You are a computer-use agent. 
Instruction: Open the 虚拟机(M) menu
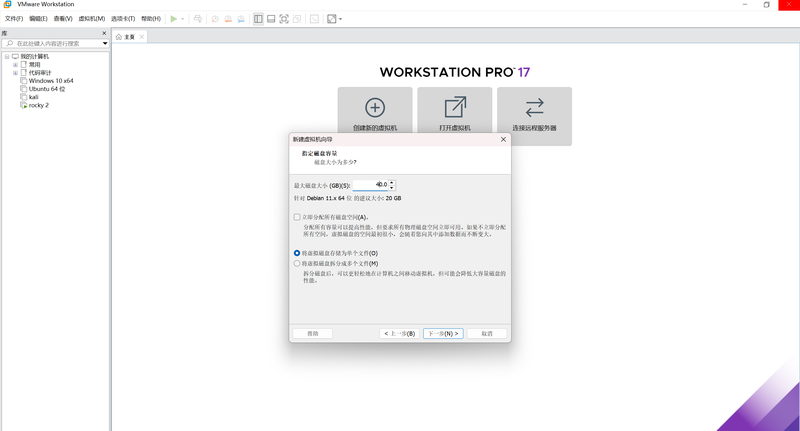point(92,19)
